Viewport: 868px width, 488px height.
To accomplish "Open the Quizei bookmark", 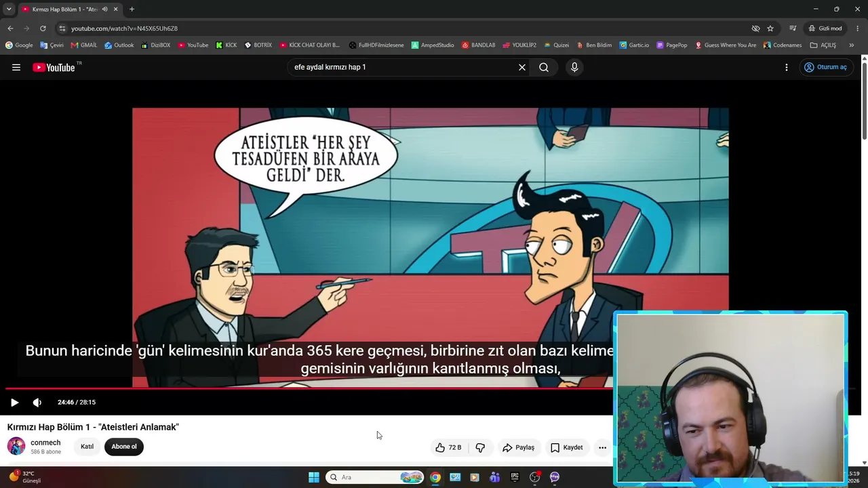I will (x=556, y=45).
